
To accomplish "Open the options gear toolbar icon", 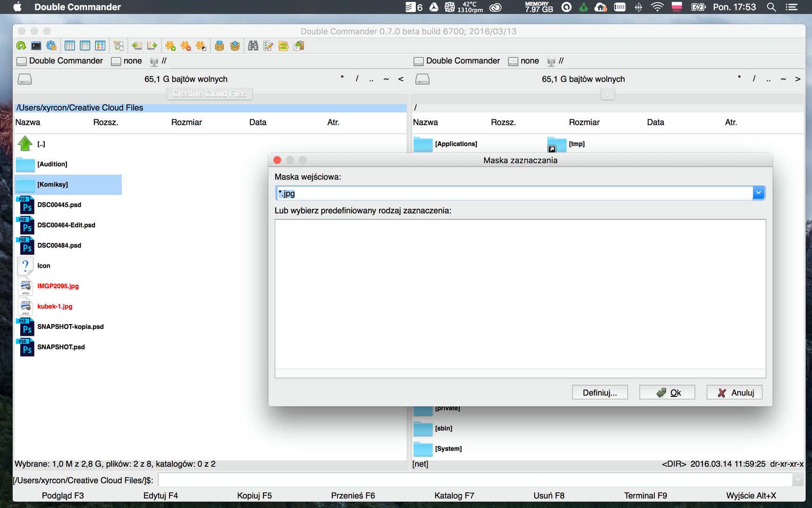I will [51, 46].
